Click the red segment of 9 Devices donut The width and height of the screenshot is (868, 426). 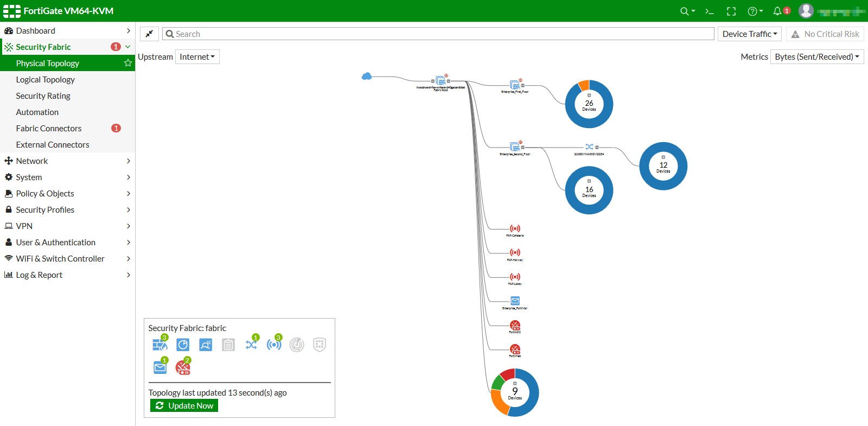(508, 374)
